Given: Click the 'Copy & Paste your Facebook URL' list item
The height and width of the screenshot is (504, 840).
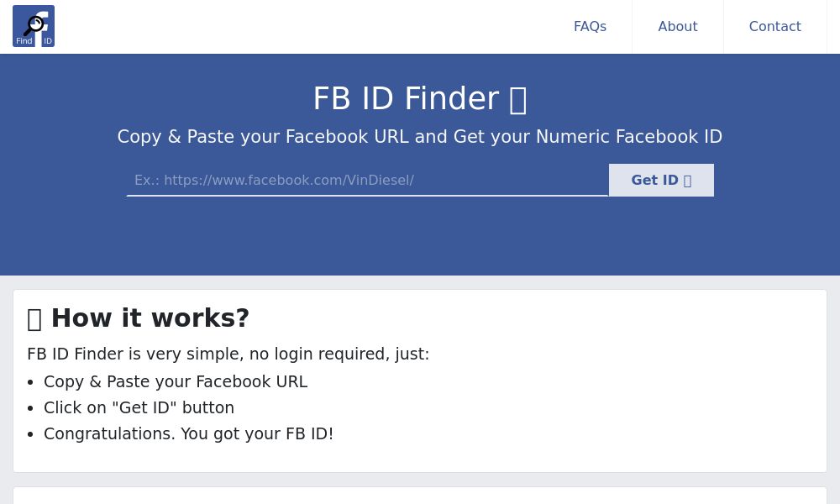Looking at the screenshot, I should tap(176, 381).
